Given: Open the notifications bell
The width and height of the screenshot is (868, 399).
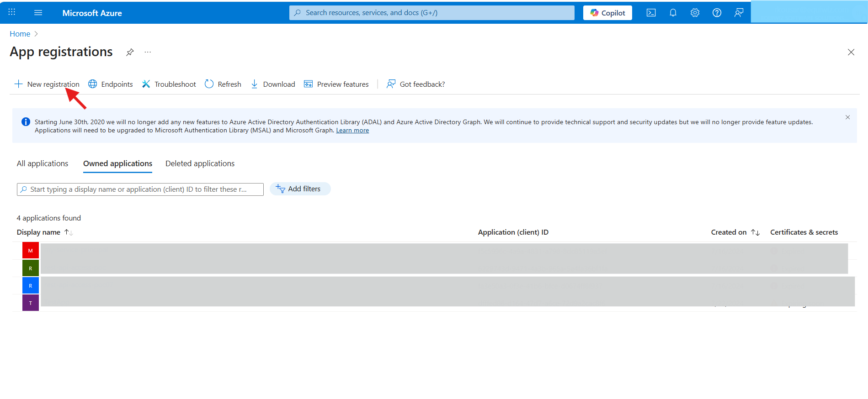Looking at the screenshot, I should [x=673, y=13].
